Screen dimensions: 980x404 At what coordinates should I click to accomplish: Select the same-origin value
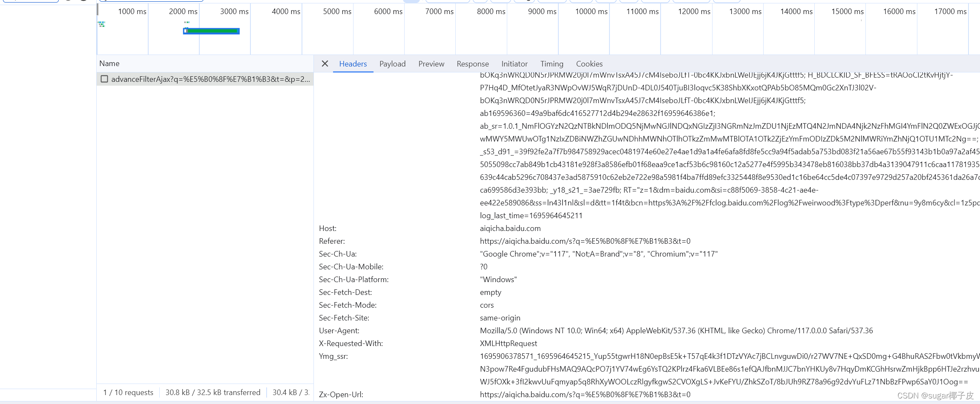pyautogui.click(x=500, y=318)
